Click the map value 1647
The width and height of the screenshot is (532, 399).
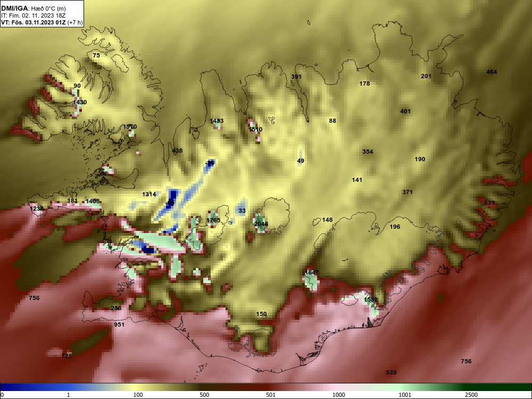312,272
